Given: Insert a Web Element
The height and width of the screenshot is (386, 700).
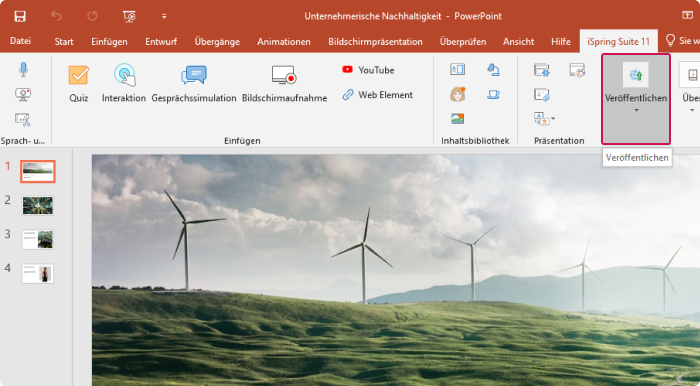Looking at the screenshot, I should tap(377, 95).
